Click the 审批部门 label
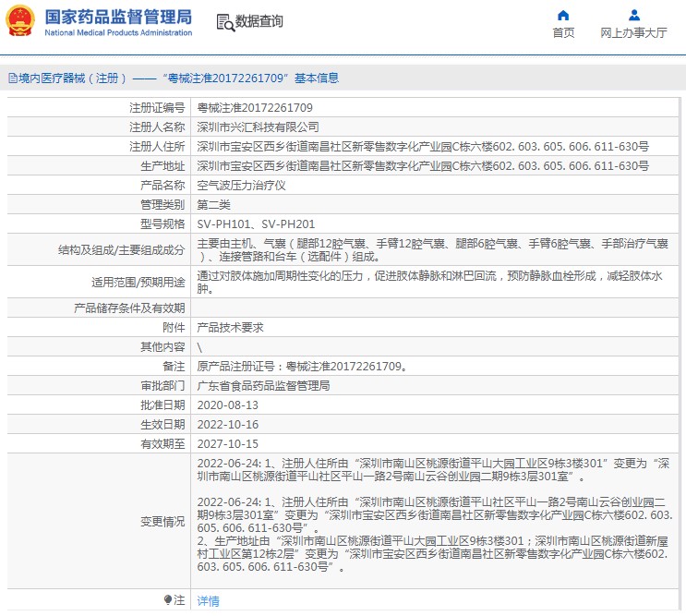This screenshot has width=686, height=616. point(162,386)
